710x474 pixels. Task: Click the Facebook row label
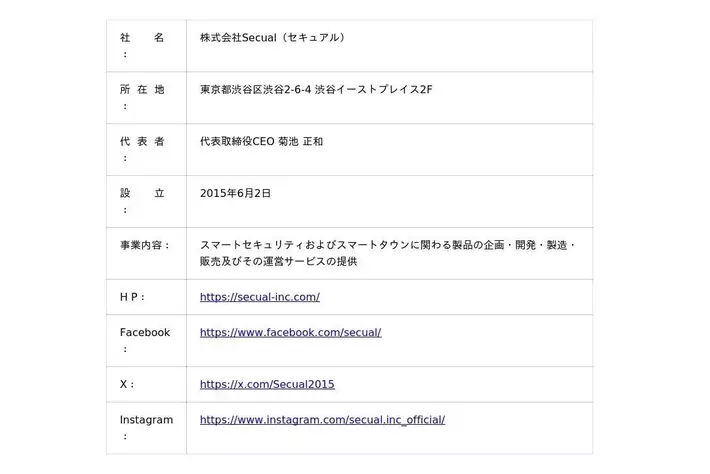pos(144,332)
